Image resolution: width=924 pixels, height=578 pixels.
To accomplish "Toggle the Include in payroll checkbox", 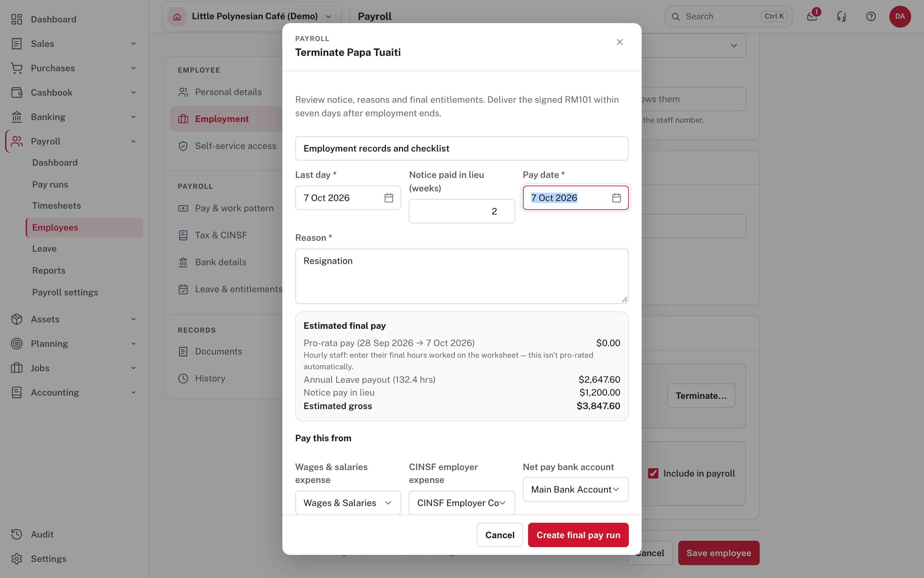I will pyautogui.click(x=653, y=473).
